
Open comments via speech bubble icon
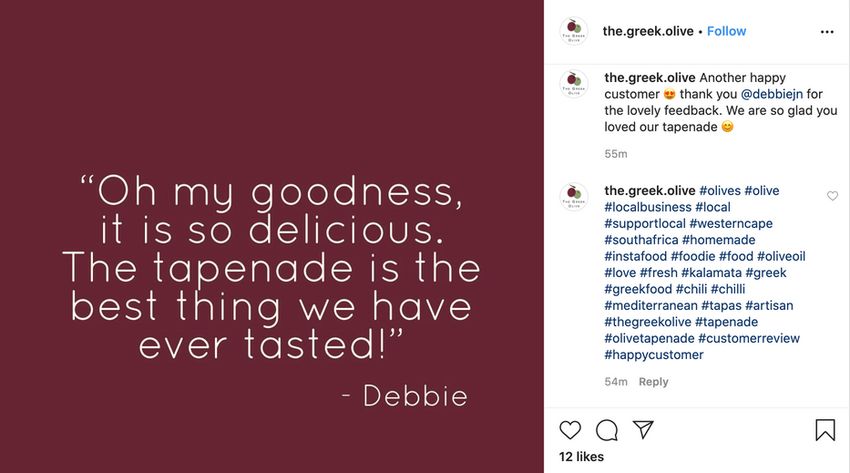pos(607,430)
